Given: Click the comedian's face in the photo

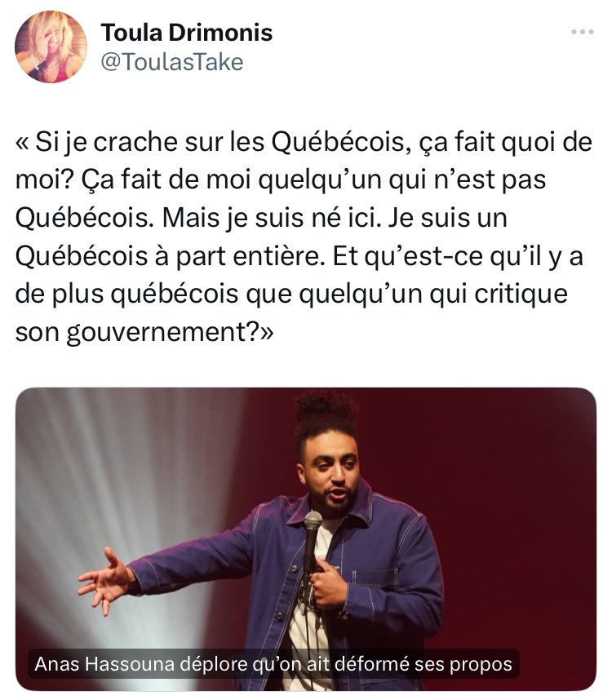Looking at the screenshot, I should click(331, 480).
